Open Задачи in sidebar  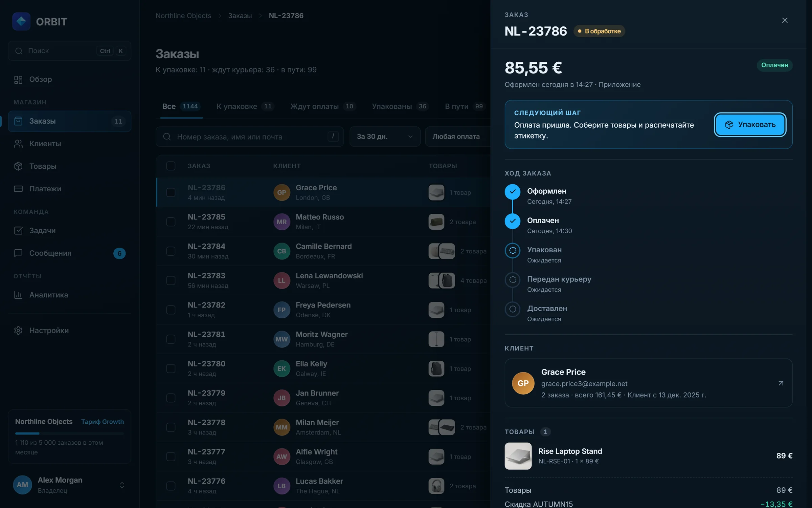(x=69, y=231)
